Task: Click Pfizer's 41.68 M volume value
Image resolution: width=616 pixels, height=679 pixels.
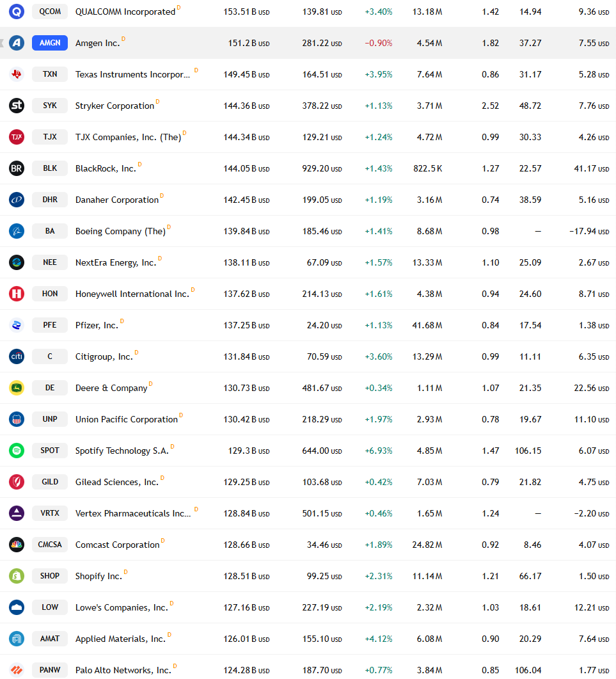Action: click(x=427, y=325)
